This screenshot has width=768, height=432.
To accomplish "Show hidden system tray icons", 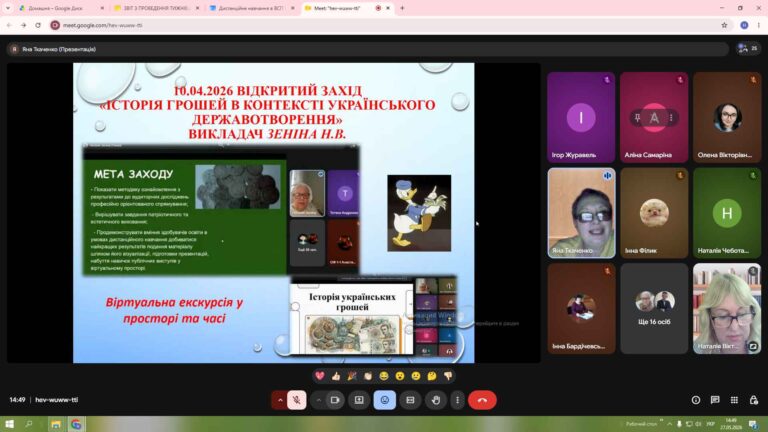I will 669,424.
